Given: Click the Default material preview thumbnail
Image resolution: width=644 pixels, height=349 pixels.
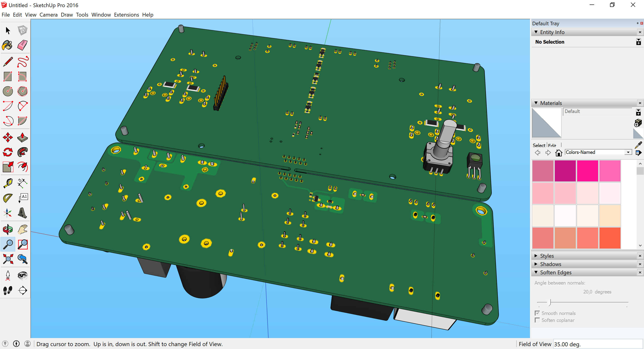Looking at the screenshot, I should pyautogui.click(x=547, y=123).
